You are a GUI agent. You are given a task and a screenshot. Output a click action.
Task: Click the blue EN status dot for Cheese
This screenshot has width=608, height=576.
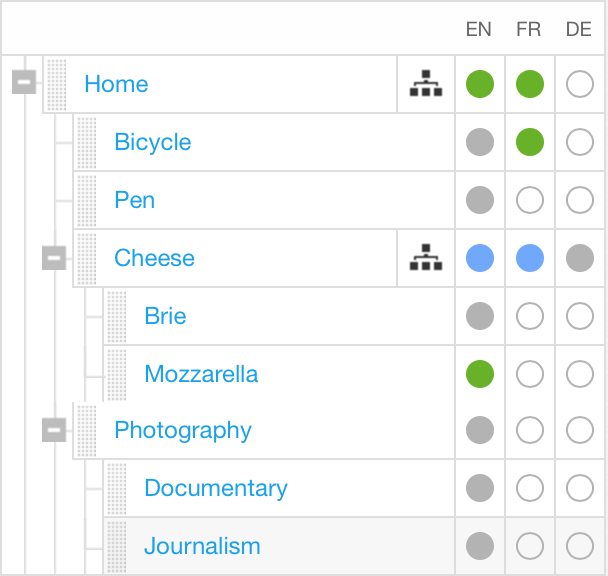[480, 259]
